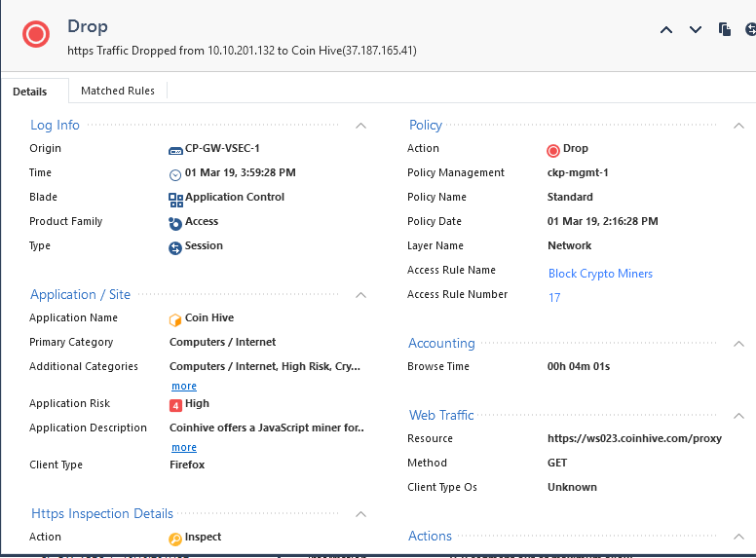Select the Unknown client type OS value
The height and width of the screenshot is (558, 756).
[572, 487]
